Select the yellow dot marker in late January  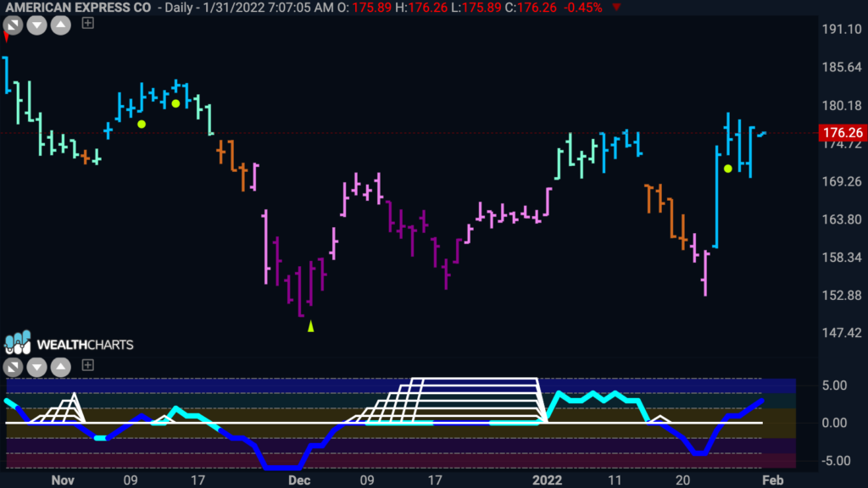[x=728, y=169]
